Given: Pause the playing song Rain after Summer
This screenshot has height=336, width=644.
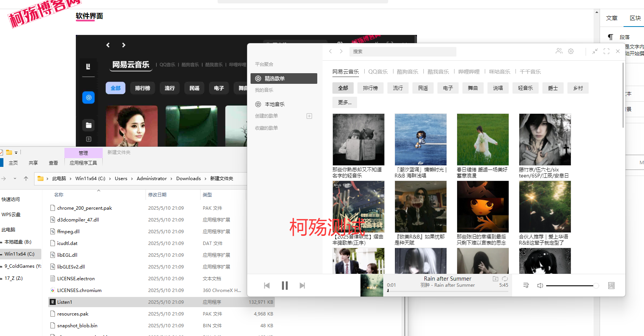Looking at the screenshot, I should click(x=285, y=286).
